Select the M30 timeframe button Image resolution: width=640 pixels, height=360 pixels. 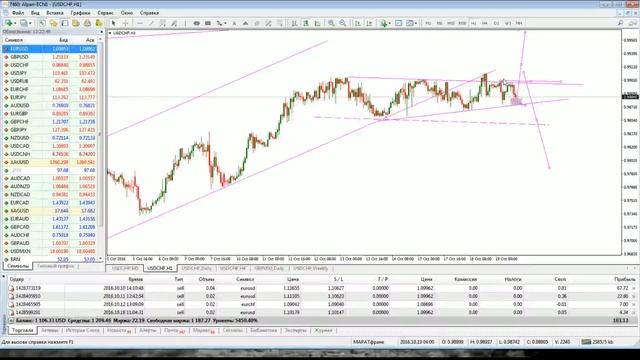(x=462, y=23)
